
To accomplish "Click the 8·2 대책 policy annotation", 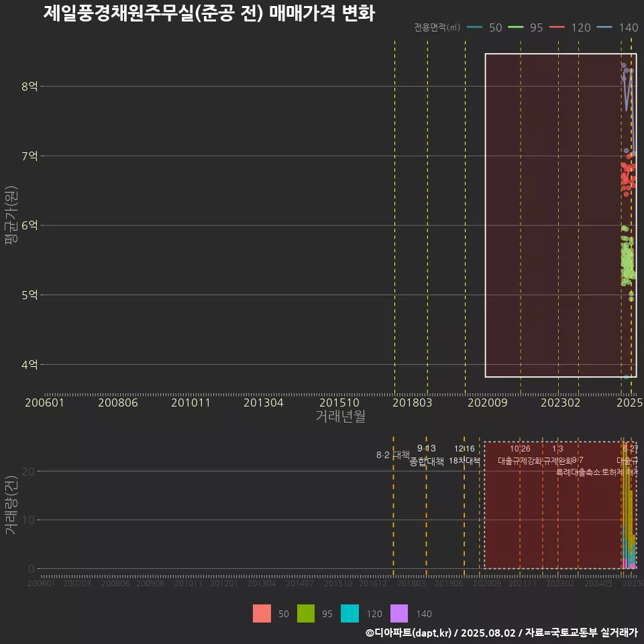I will point(393,455).
